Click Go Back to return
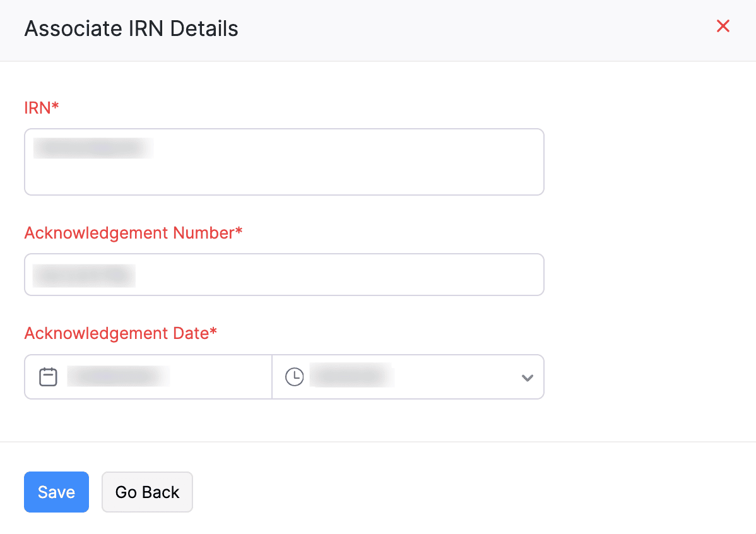The height and width of the screenshot is (534, 756). [147, 492]
